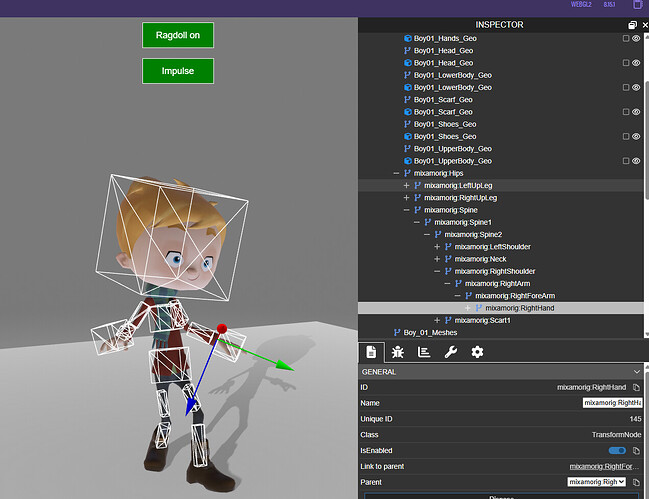Select the Boy01_Hands_Geo mesh cube icon

click(408, 38)
